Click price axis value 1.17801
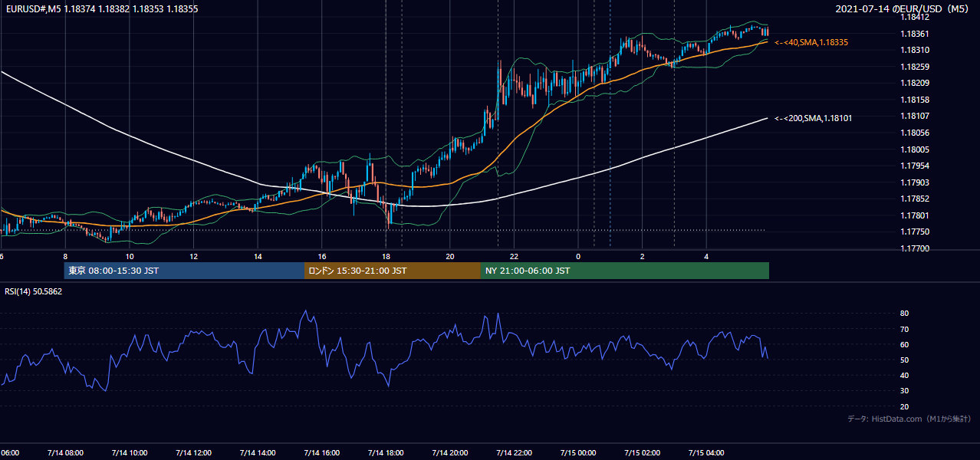This screenshot has height=460, width=980. point(914,215)
